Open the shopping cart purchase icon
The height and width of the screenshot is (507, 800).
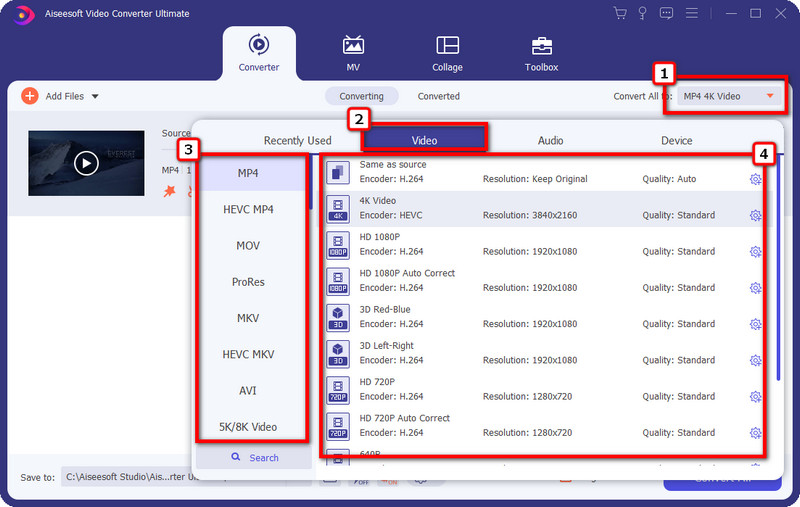(x=619, y=13)
